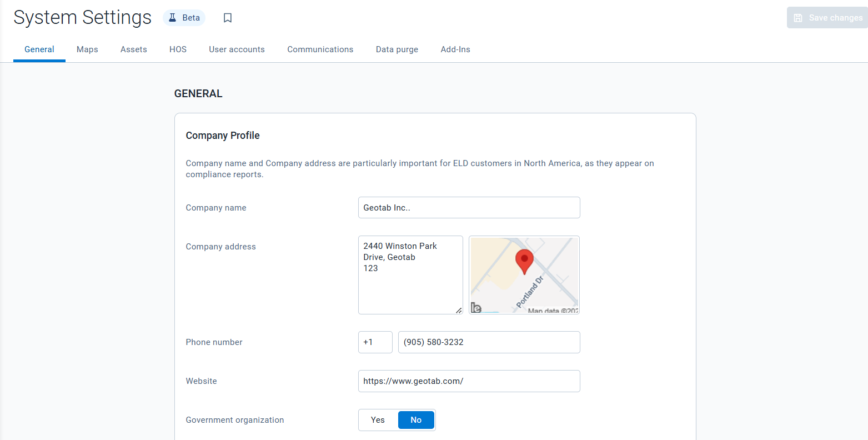
Task: Click the bookmark icon beside the Beta badge
Action: [x=227, y=17]
